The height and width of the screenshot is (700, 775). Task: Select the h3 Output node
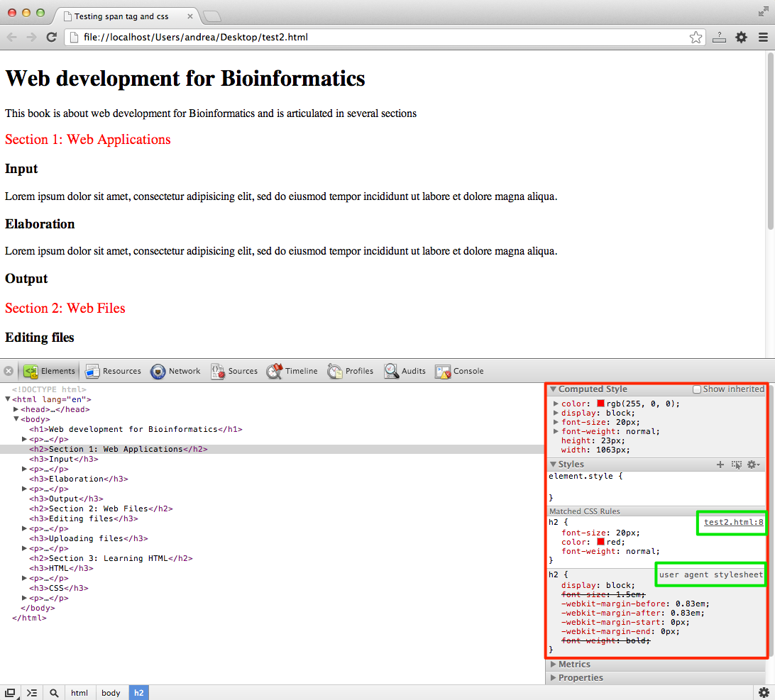pyautogui.click(x=66, y=499)
